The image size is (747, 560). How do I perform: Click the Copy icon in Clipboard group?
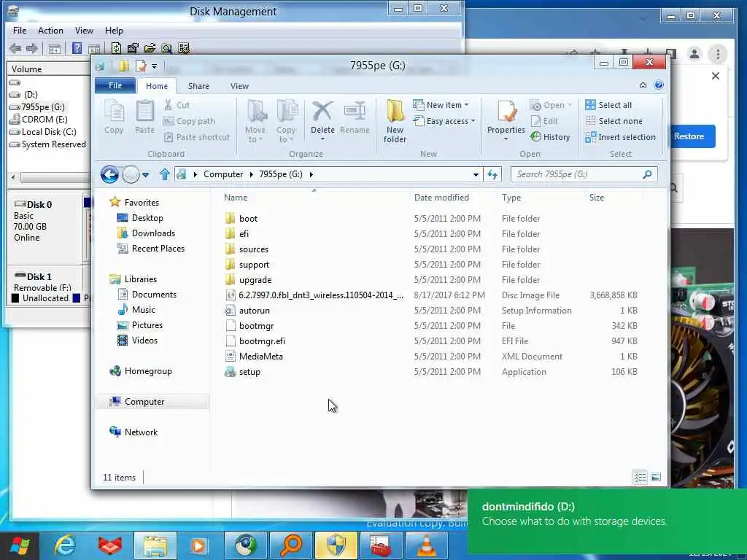click(114, 117)
